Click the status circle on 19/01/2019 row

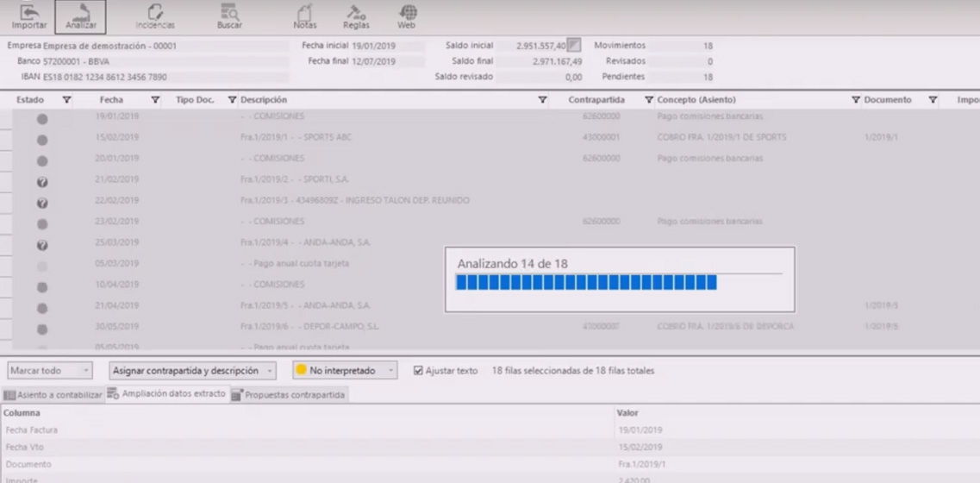coord(42,119)
